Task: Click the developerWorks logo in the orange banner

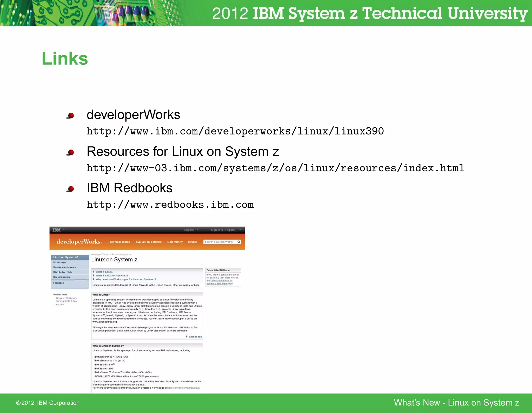Action: click(79, 242)
